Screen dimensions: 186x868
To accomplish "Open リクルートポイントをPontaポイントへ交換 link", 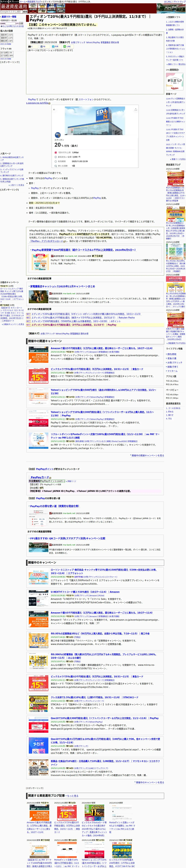I will coord(105,436).
